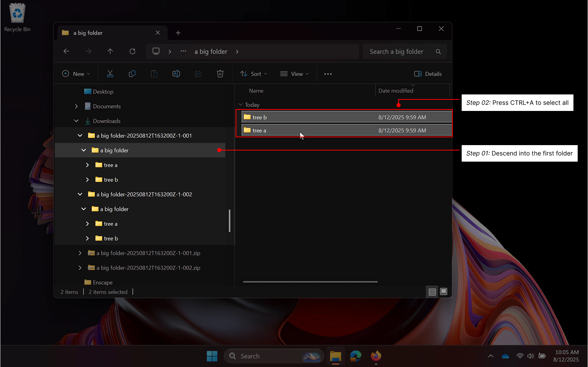This screenshot has width=588, height=367.
Task: Add a new tab with plus button
Action: (178, 33)
